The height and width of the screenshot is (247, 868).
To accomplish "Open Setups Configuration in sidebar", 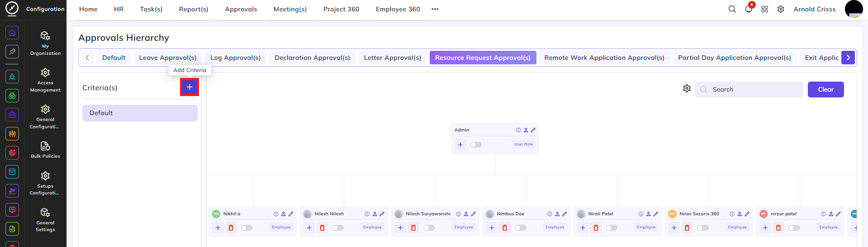I will click(45, 183).
